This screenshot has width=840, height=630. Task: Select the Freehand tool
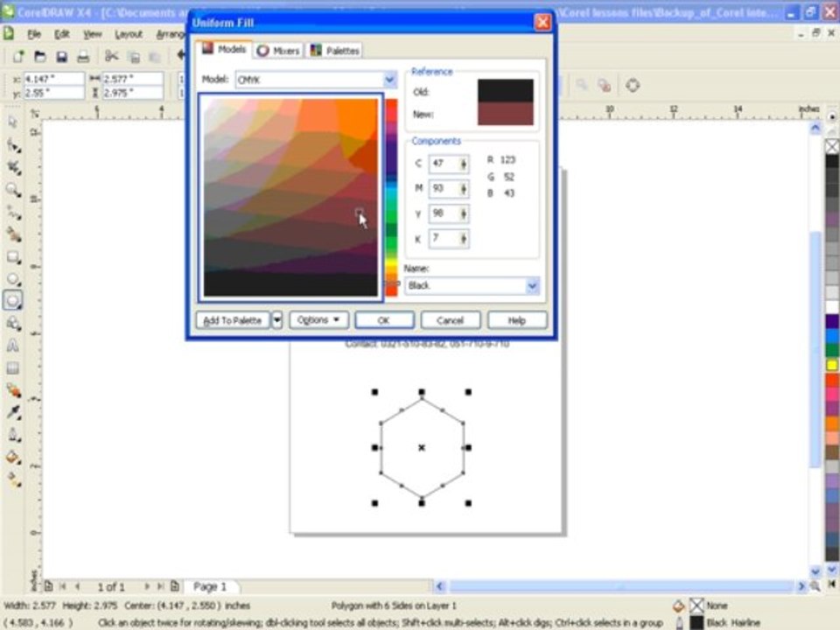(13, 213)
